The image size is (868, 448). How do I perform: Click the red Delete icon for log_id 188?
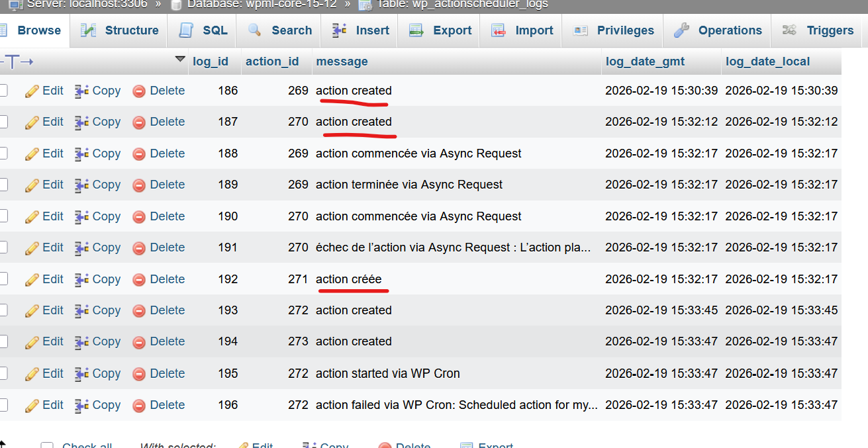(139, 154)
